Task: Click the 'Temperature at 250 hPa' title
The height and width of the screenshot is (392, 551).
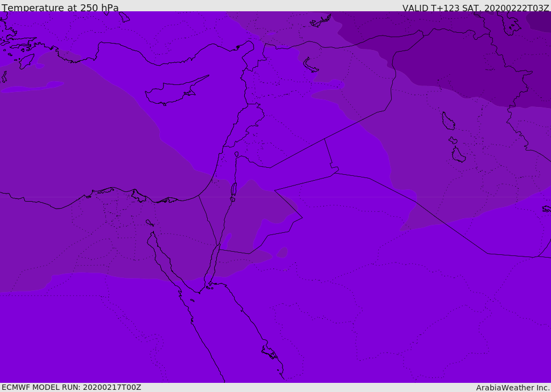Action: pos(60,8)
